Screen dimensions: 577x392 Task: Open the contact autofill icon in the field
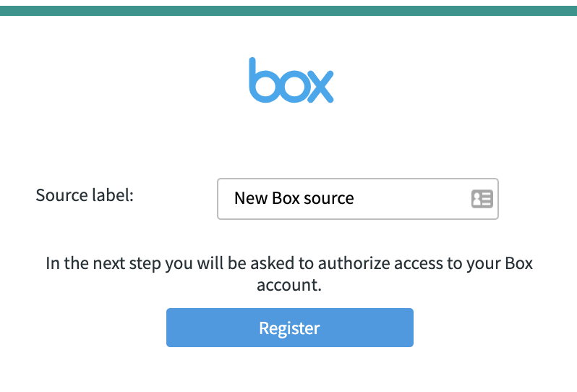pyautogui.click(x=482, y=199)
